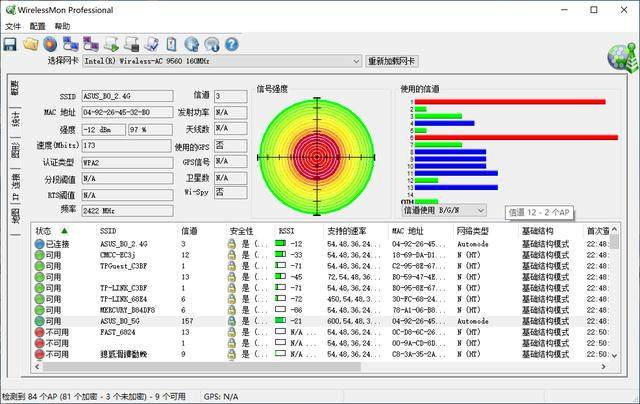Click the blue help question mark icon
This screenshot has height=404, width=640.
point(230,44)
